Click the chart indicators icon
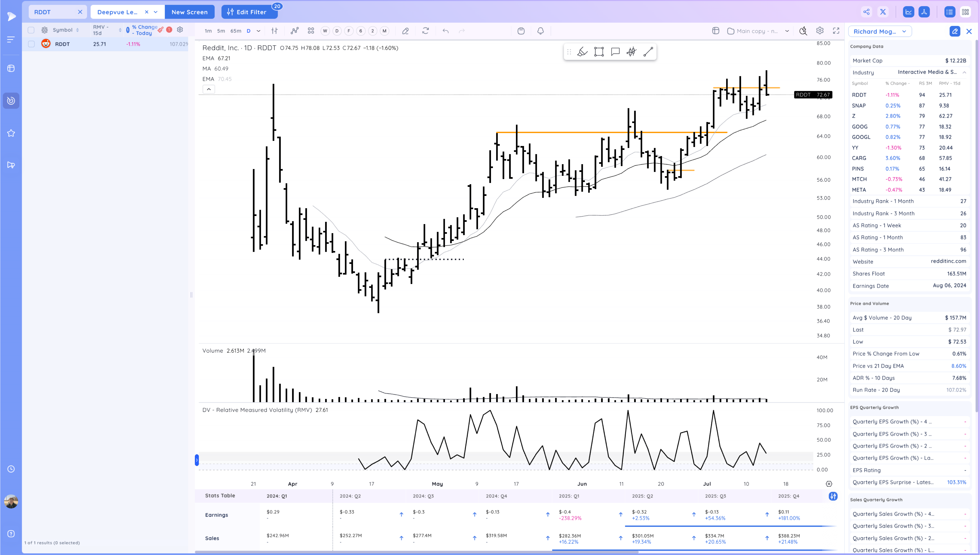 294,31
